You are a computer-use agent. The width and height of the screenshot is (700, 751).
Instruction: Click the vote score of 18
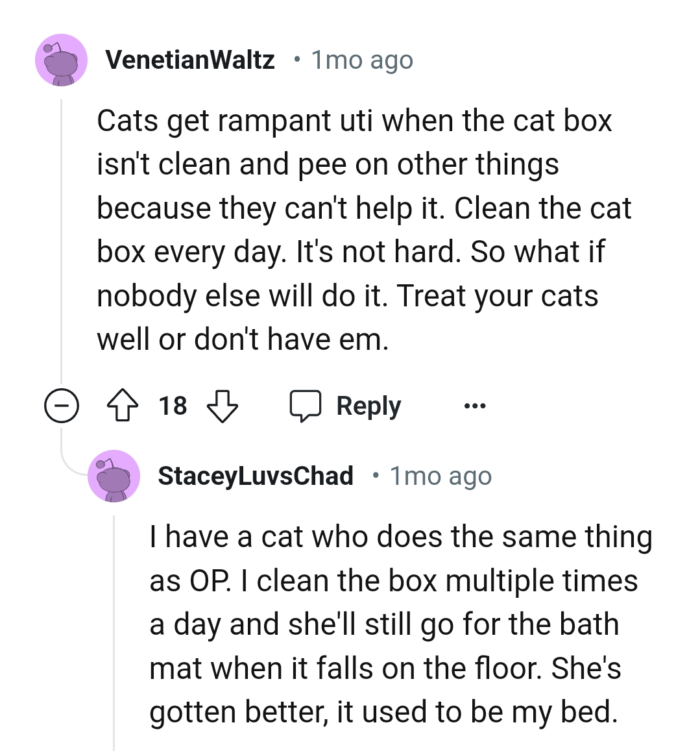click(173, 406)
